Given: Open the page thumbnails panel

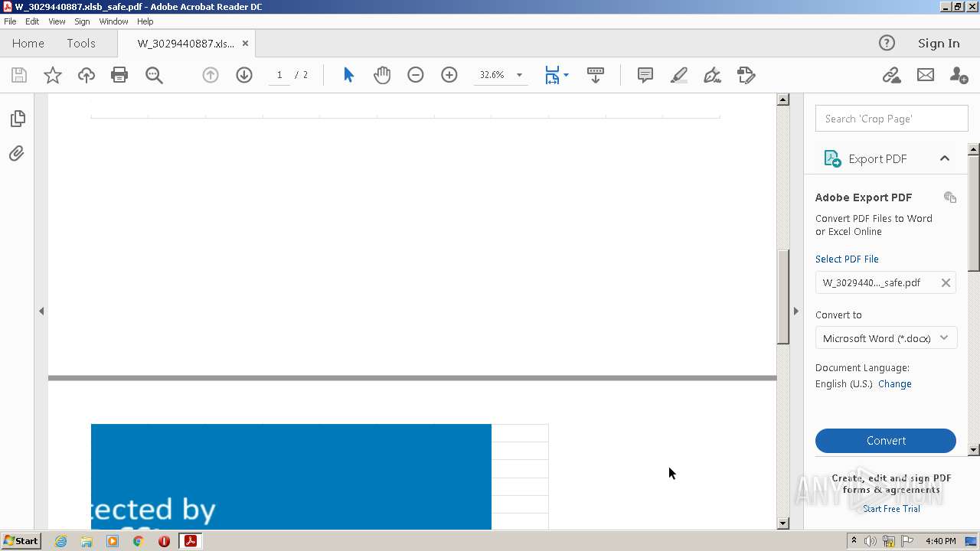Looking at the screenshot, I should click(x=18, y=119).
